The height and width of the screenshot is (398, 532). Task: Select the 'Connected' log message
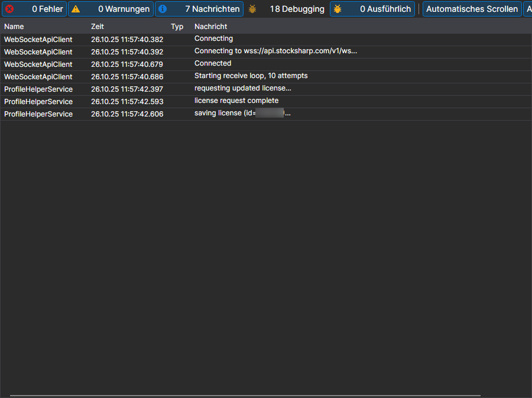coord(213,63)
